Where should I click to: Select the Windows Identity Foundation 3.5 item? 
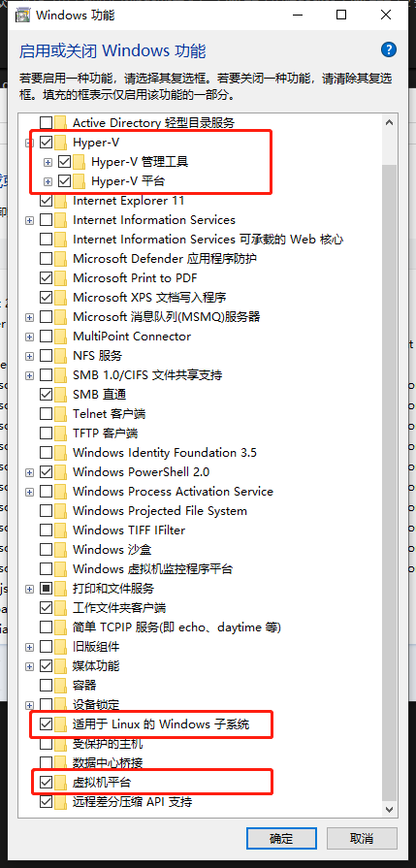click(x=165, y=453)
